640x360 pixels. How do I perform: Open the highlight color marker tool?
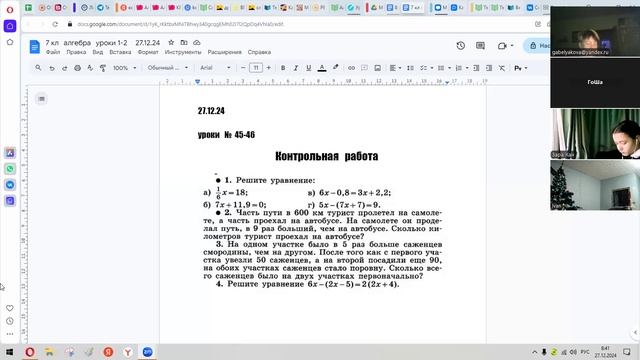(336, 68)
